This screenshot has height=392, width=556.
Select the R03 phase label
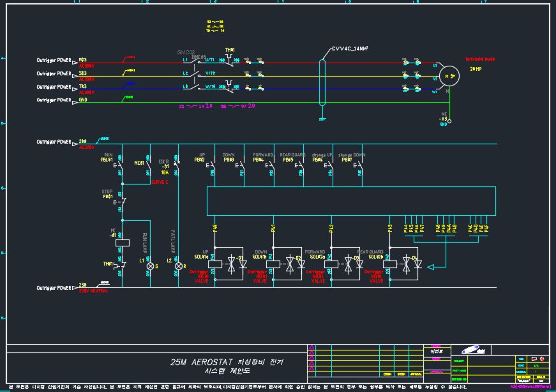tap(82, 60)
